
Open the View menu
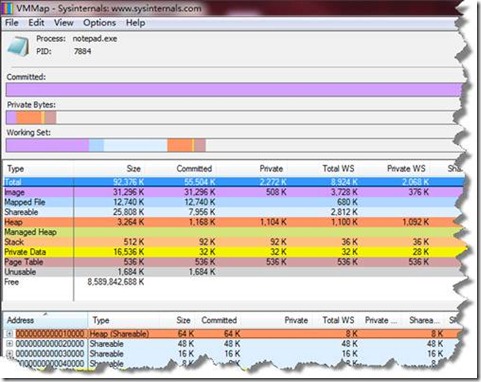[64, 23]
